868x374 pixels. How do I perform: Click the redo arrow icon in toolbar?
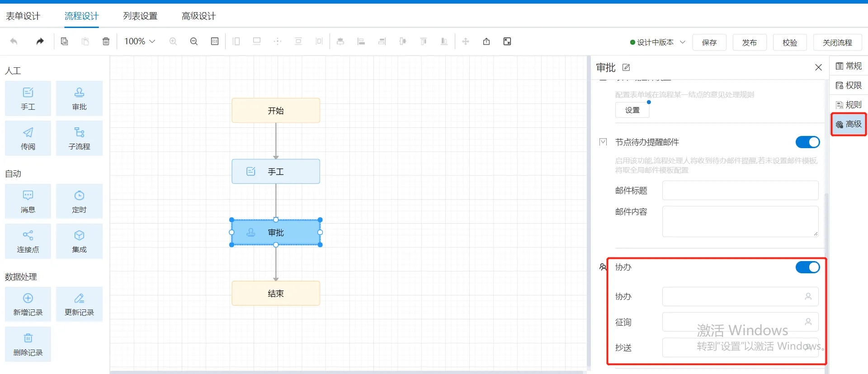tap(40, 42)
